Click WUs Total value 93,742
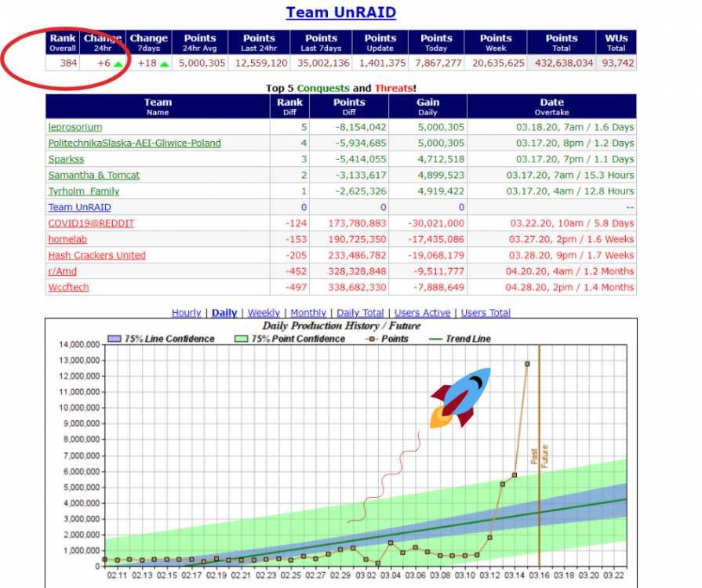This screenshot has height=588, width=702. 618,63
